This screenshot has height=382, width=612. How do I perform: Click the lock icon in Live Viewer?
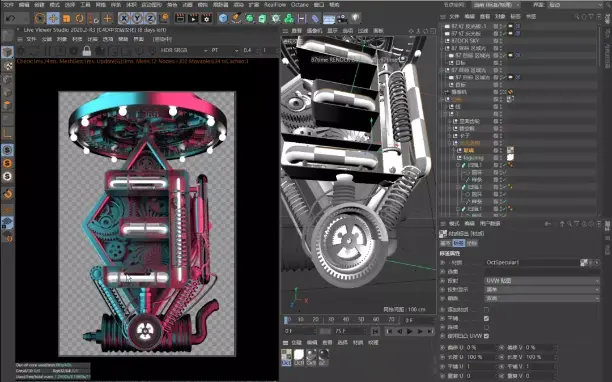coord(87,51)
